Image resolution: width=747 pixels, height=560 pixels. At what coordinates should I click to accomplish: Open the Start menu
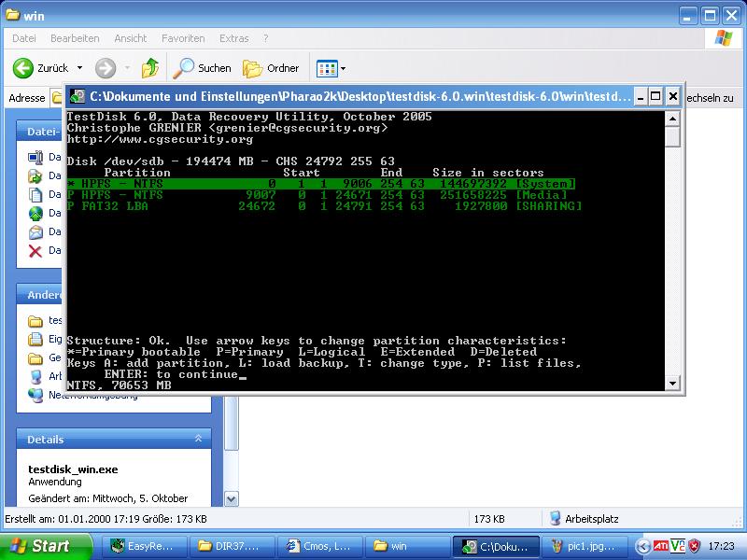(45, 546)
